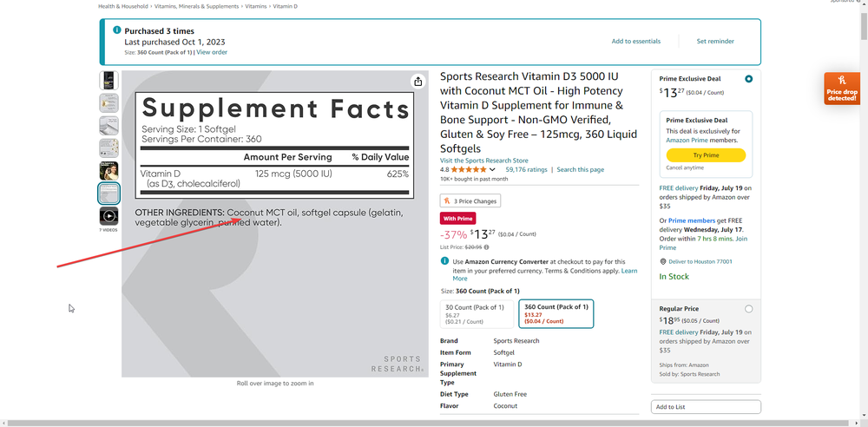
Task: Click the Price drop detected badge
Action: point(841,89)
